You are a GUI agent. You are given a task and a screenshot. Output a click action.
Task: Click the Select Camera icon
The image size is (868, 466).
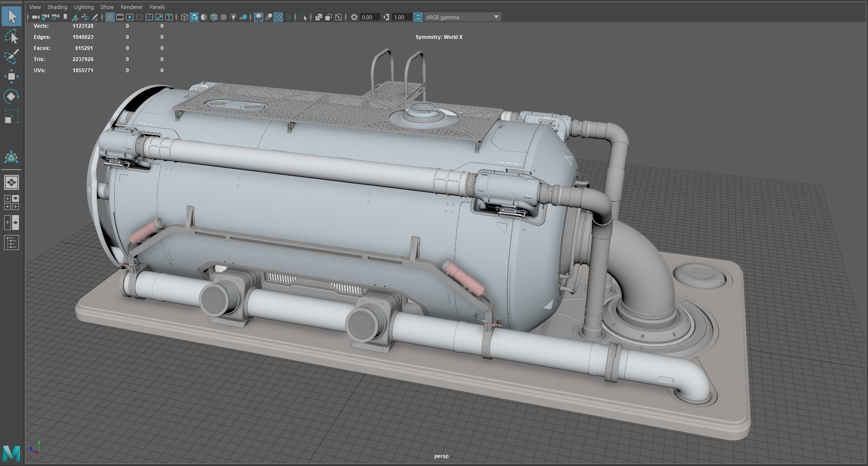(35, 17)
